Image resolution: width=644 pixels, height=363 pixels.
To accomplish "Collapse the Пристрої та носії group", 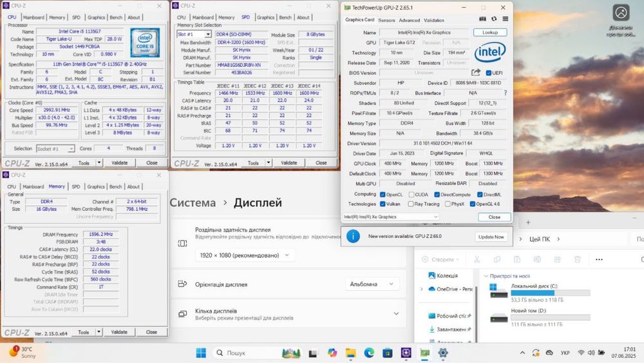I will coord(486,276).
